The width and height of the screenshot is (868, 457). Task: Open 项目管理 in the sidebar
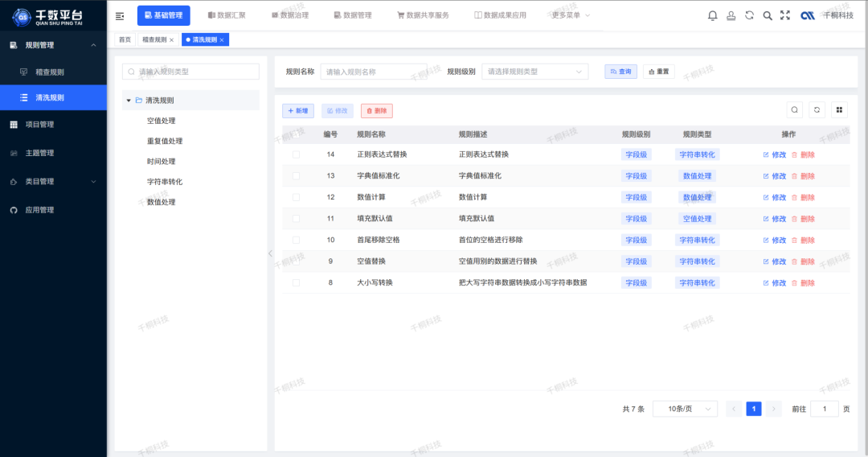coord(53,125)
